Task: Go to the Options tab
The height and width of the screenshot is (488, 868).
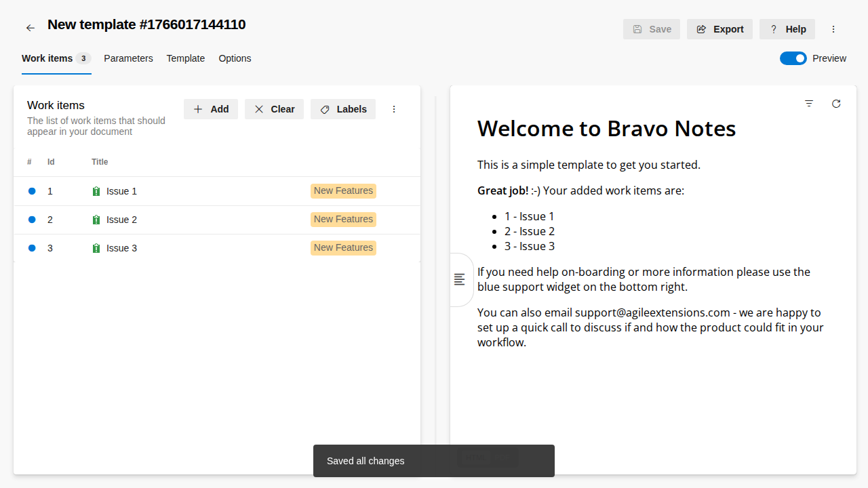Action: click(x=235, y=58)
